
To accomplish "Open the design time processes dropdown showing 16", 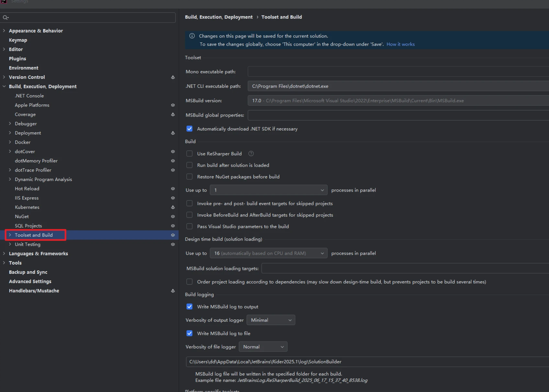I will click(269, 253).
